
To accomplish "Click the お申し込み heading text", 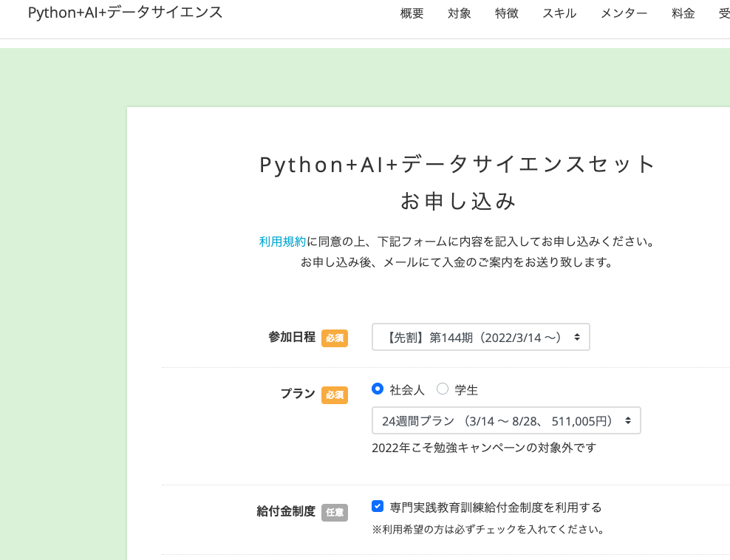I will click(x=458, y=201).
